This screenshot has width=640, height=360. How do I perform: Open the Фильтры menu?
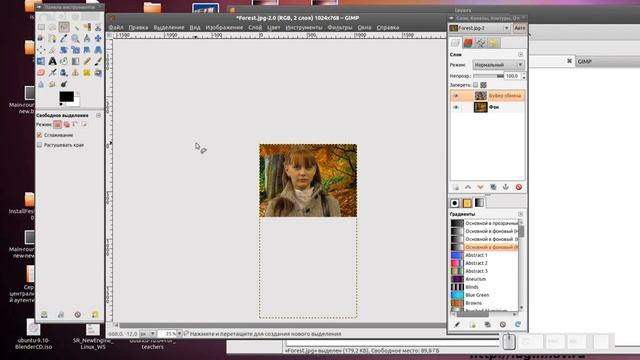(x=340, y=28)
